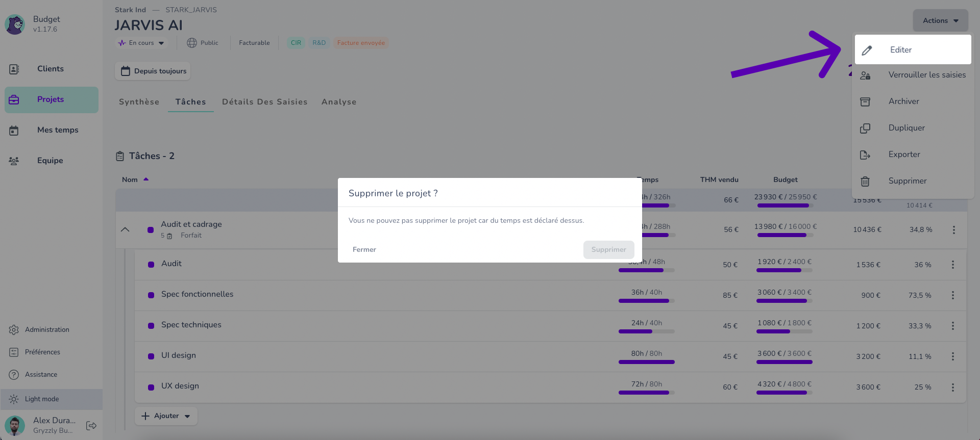Click Alex Dura's avatar photo
Image resolution: width=980 pixels, height=440 pixels.
(15, 426)
